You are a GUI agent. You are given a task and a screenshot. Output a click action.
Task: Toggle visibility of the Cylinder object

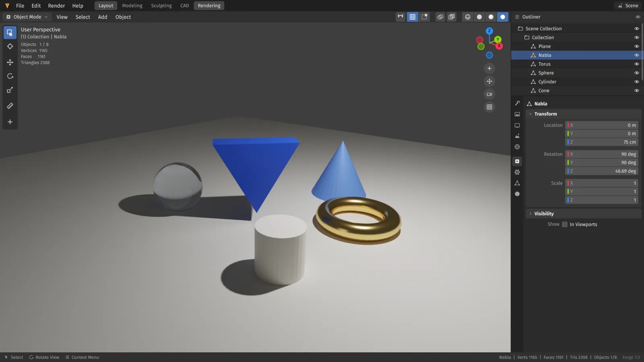(x=637, y=82)
